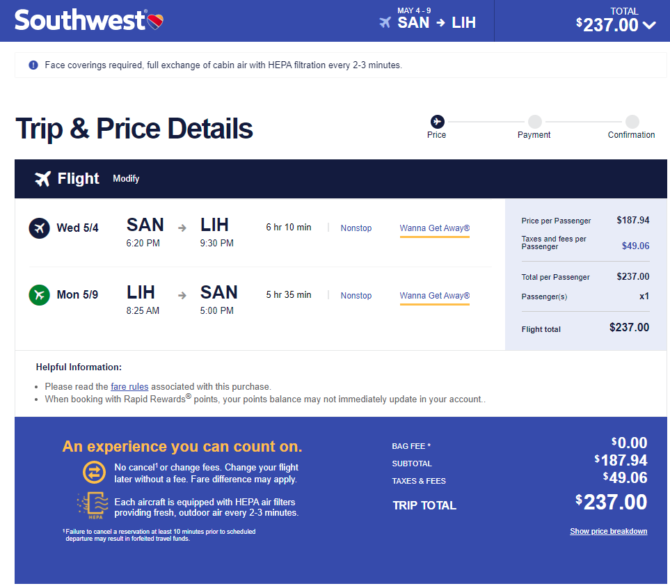This screenshot has height=586, width=670.
Task: Open the Modify flight link
Action: click(126, 179)
